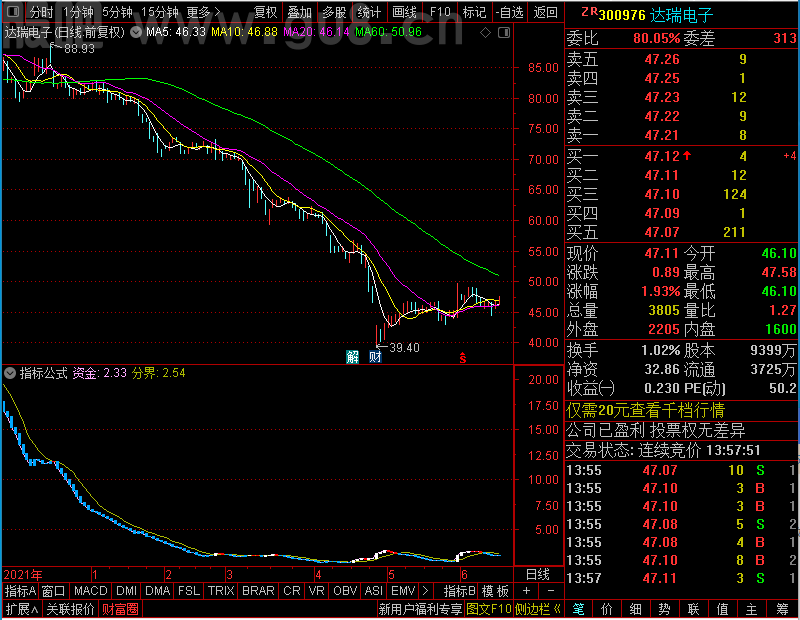Image resolution: width=800 pixels, height=620 pixels.
Task: Select the 势 trend tab
Action: (x=664, y=609)
